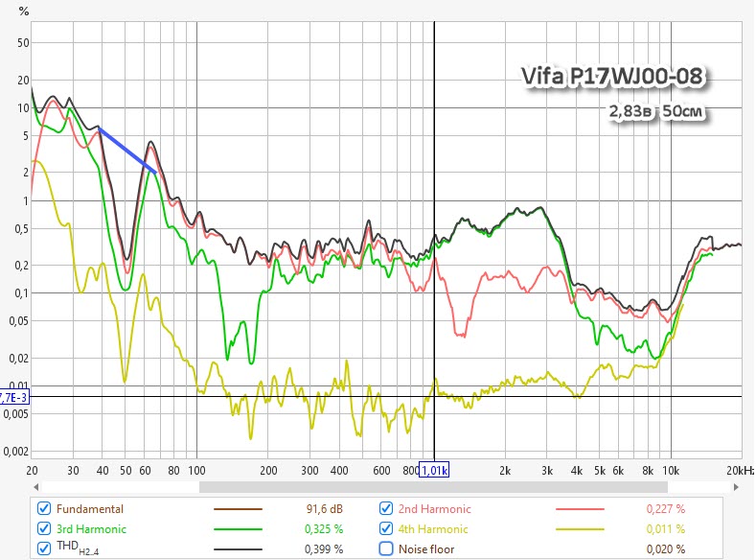Click the 50 percent axis label
756x560 pixels.
[x=23, y=43]
